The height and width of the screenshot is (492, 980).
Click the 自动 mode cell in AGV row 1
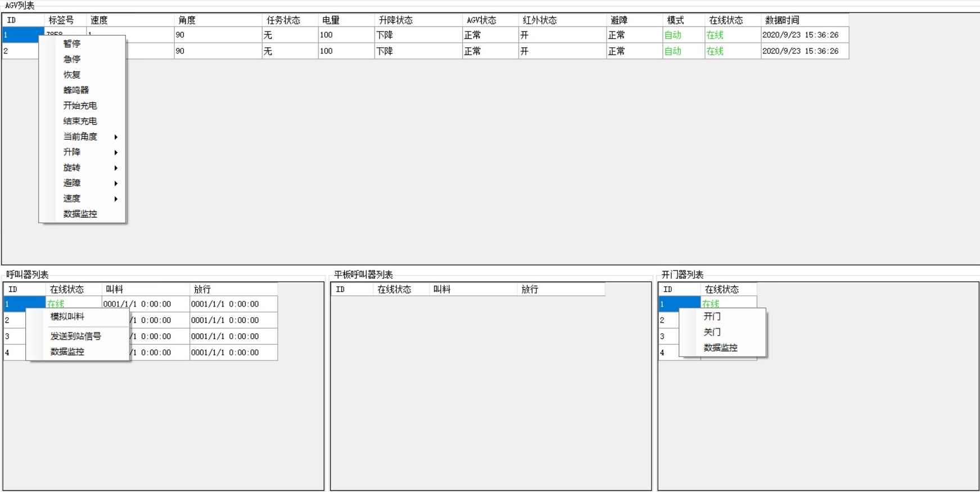pyautogui.click(x=684, y=35)
